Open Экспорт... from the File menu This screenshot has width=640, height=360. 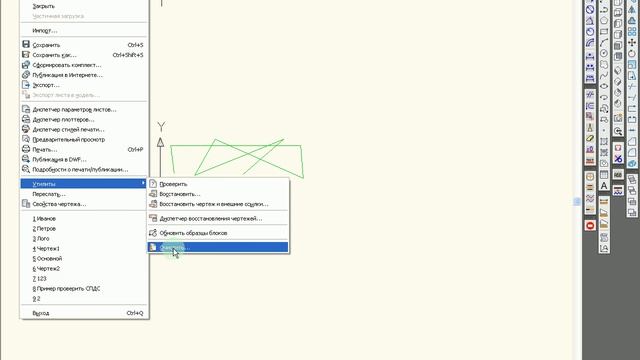84,85
